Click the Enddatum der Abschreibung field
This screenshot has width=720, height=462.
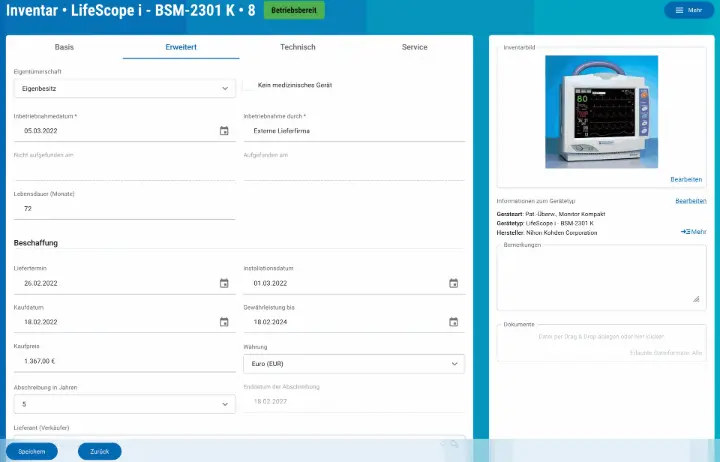[x=354, y=401]
